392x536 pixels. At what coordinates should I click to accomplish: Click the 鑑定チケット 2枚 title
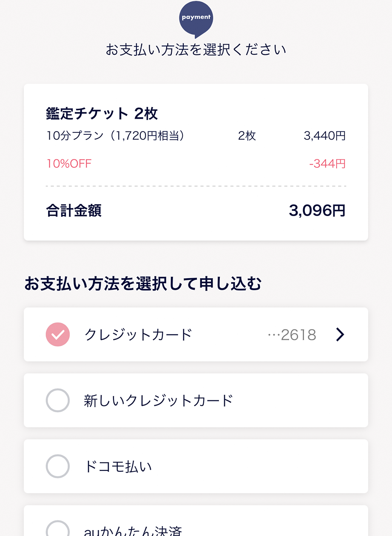point(102,114)
